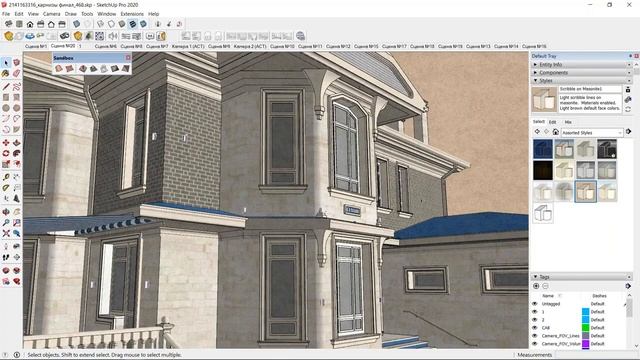Image resolution: width=640 pixels, height=360 pixels.
Task: Open the scene tab Камера 2 (ACT)
Action: coord(250,47)
